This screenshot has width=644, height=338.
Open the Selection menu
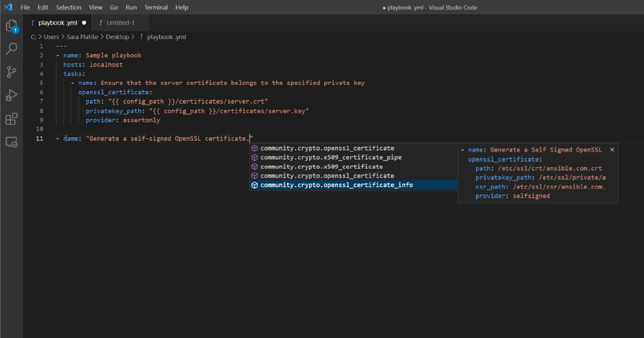click(x=69, y=7)
